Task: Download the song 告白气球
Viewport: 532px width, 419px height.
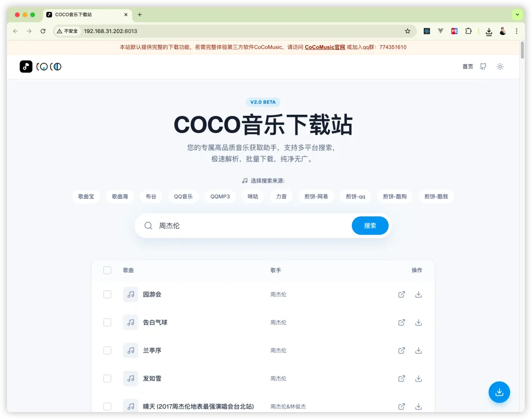Action: click(x=418, y=322)
